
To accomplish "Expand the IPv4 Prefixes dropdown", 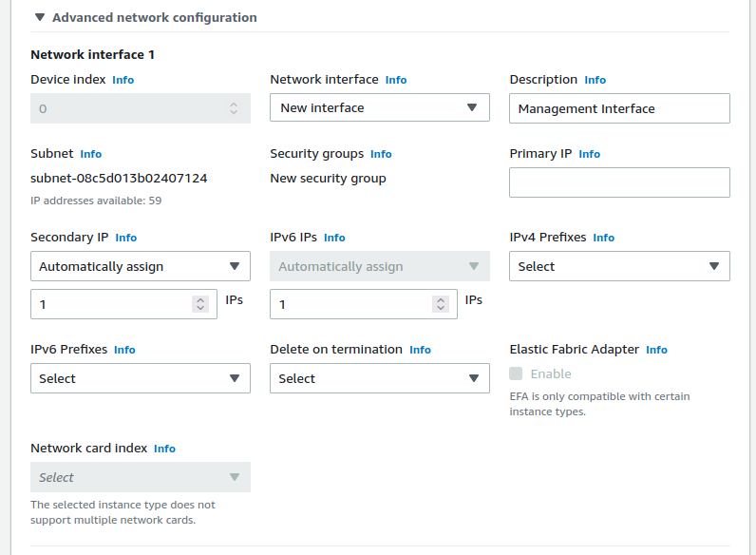I will point(618,266).
